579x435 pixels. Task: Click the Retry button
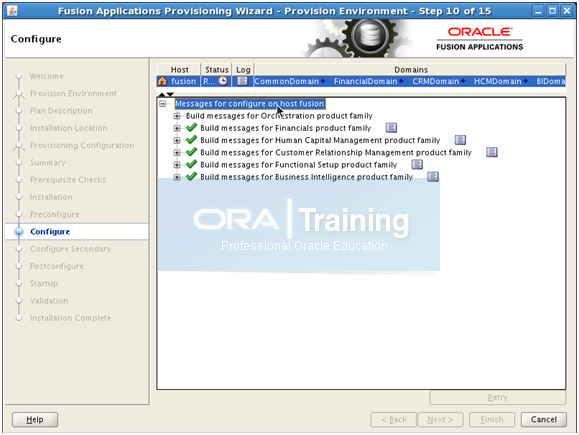[x=497, y=397]
